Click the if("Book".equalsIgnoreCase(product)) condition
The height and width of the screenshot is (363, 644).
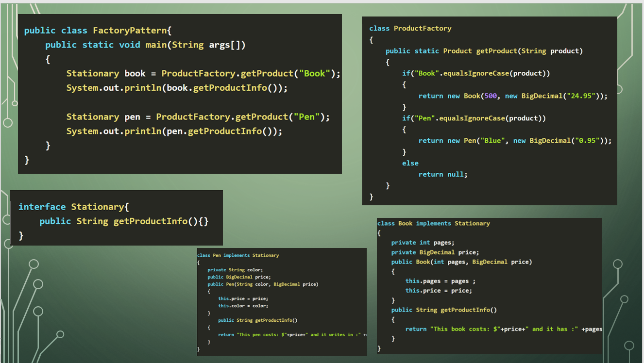click(x=476, y=73)
